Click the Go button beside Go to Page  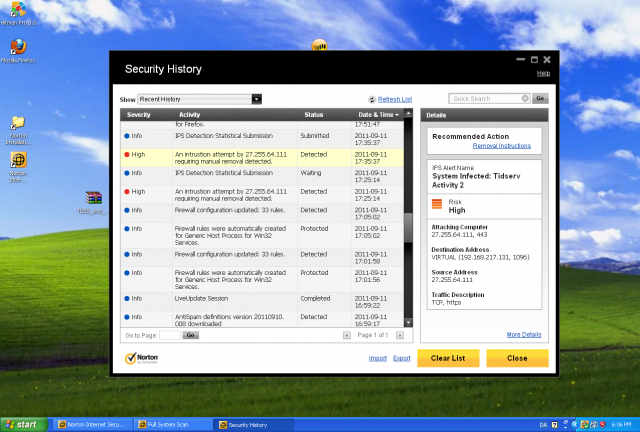[x=190, y=335]
